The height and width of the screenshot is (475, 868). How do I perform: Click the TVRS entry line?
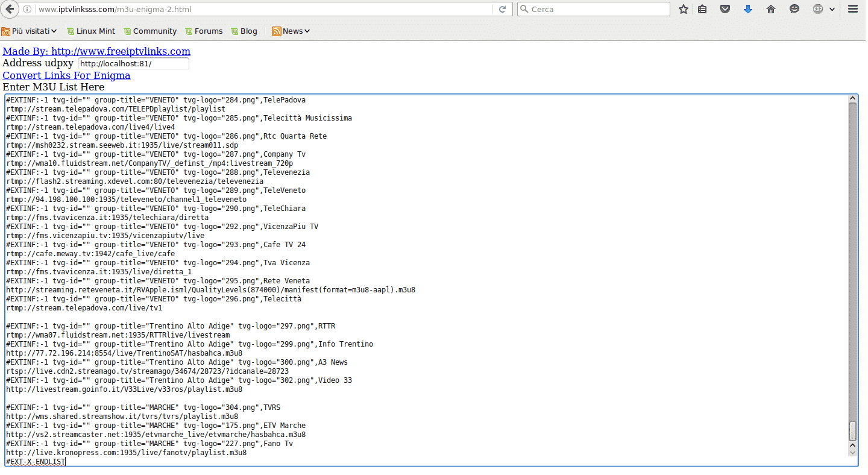point(143,407)
